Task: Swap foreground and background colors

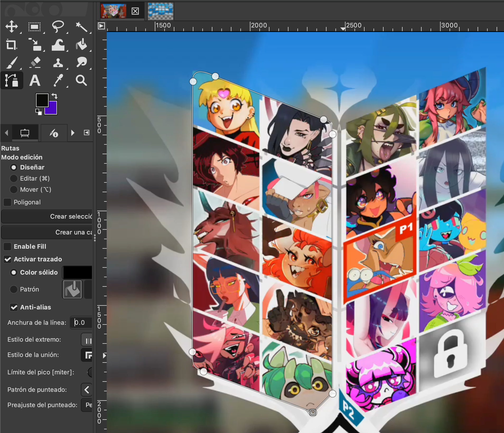Action: tap(54, 96)
